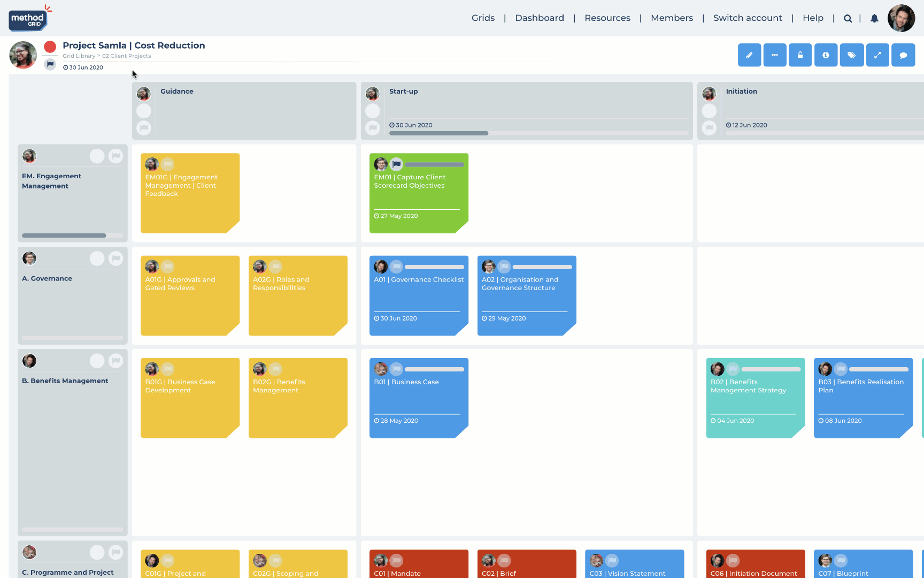Viewport: 924px width, 578px height.
Task: Click progress bar on B03 Benefits Realisation Plan card
Action: [879, 369]
